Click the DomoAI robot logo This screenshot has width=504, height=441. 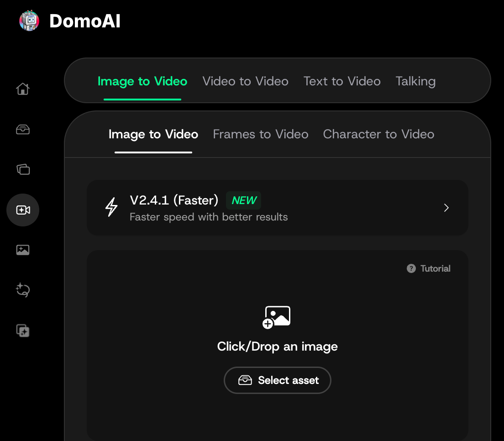pyautogui.click(x=30, y=21)
